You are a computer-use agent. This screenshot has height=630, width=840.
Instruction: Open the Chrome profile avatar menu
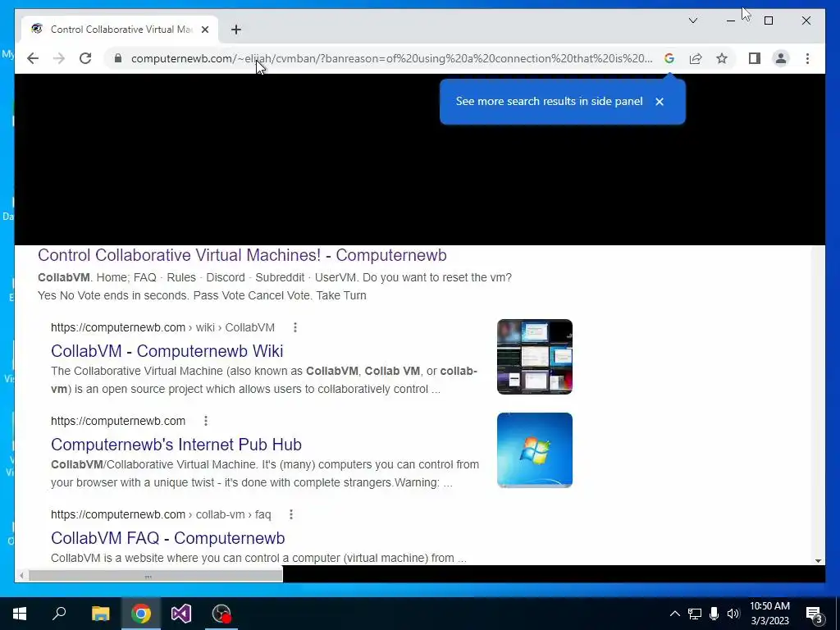(x=781, y=58)
